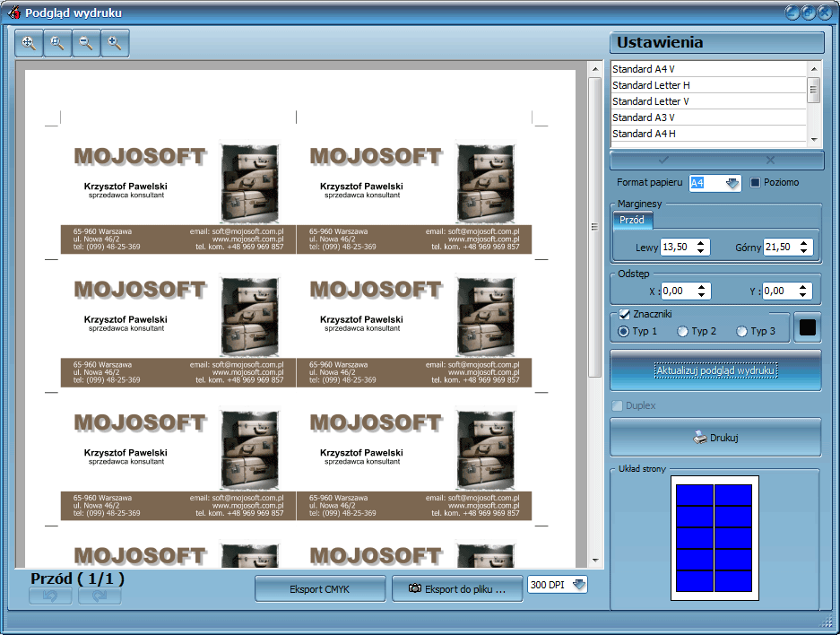Click the Ustawienia panel header
The height and width of the screenshot is (635, 840).
[x=717, y=42]
